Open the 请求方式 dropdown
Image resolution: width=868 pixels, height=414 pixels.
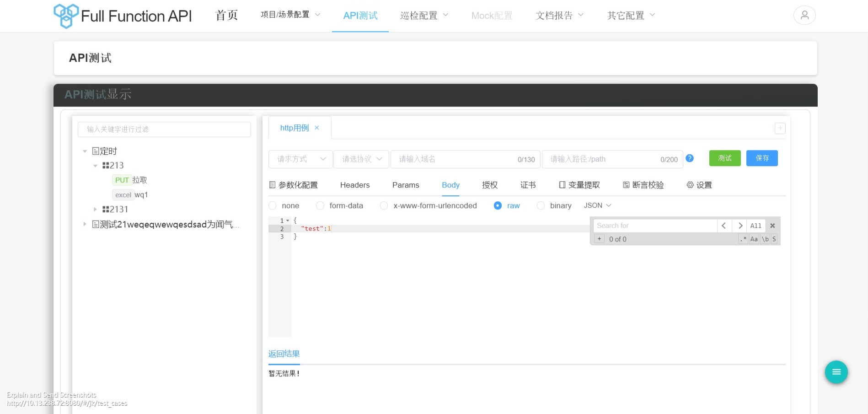300,159
